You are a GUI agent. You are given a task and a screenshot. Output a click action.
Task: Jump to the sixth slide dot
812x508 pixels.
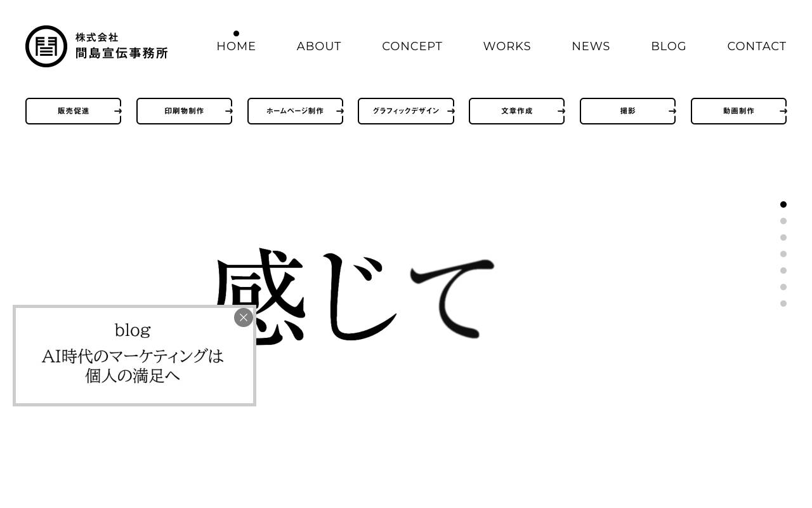[783, 287]
